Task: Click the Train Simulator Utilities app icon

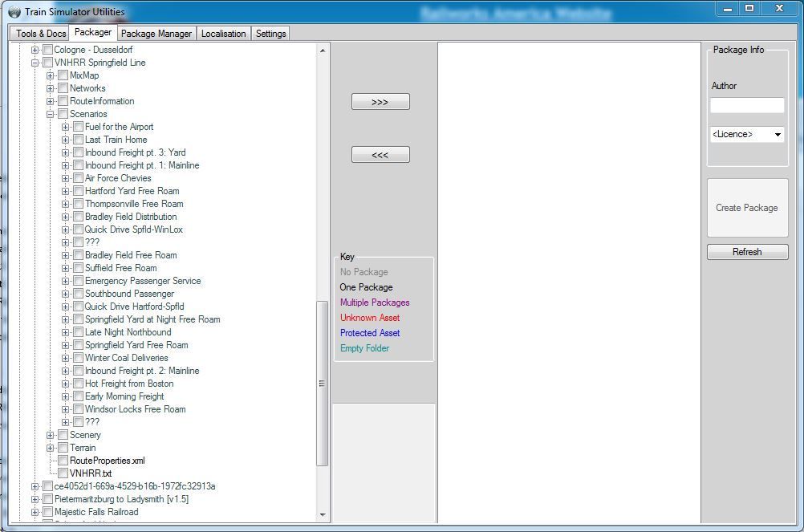Action: tap(14, 11)
